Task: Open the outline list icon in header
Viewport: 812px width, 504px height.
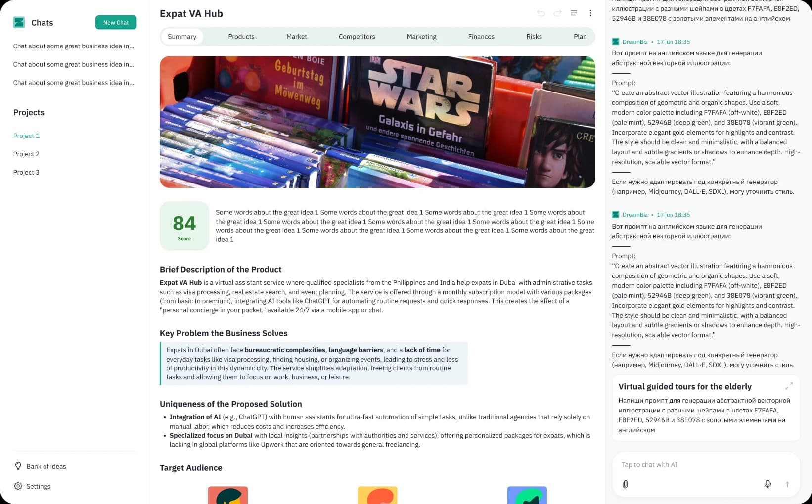Action: [x=574, y=13]
